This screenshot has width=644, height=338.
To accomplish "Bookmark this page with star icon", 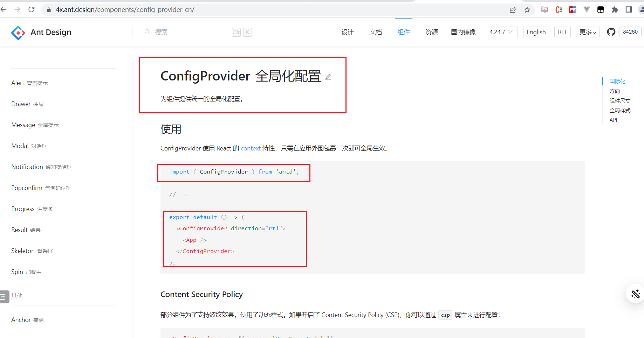I will pyautogui.click(x=527, y=10).
